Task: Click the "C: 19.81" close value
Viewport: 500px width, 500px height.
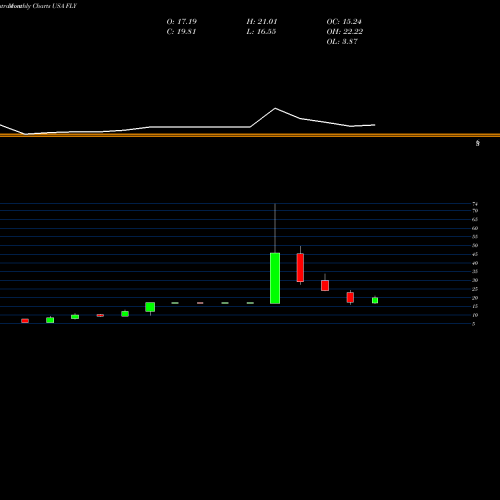Action: click(x=181, y=32)
